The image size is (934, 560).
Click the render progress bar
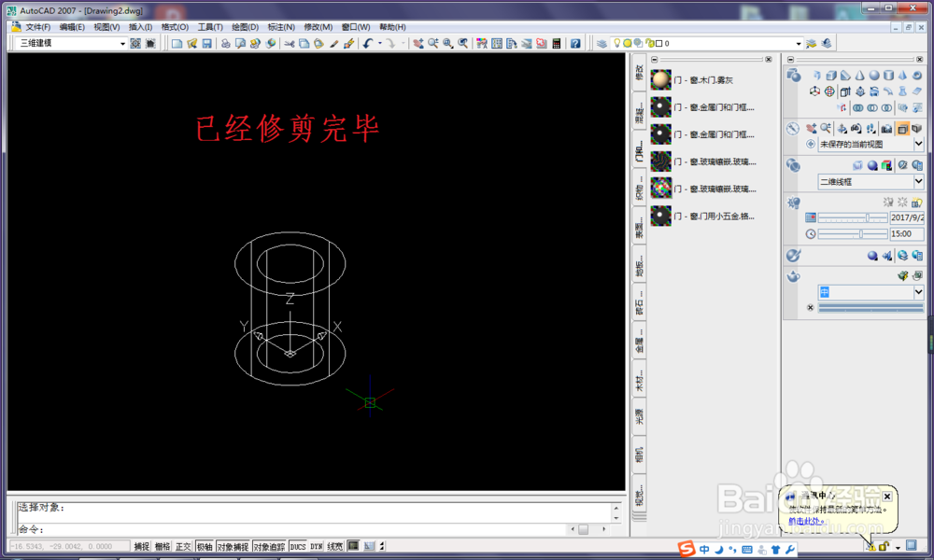pyautogui.click(x=870, y=308)
